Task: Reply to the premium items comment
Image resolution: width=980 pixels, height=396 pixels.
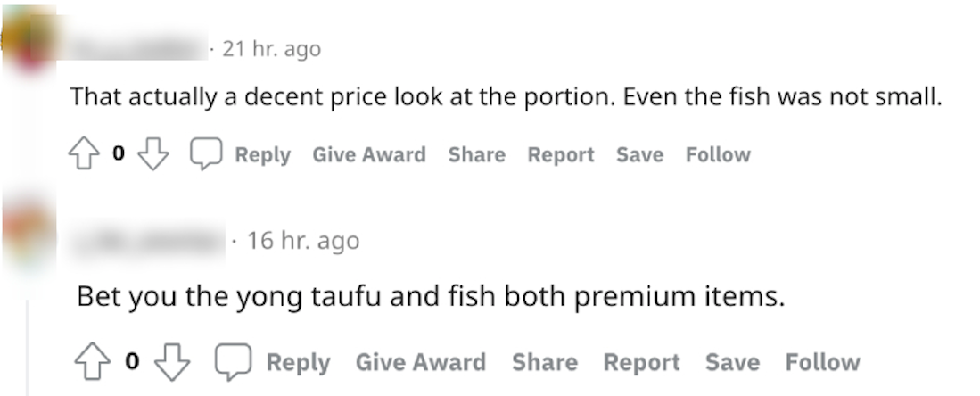Action: click(x=298, y=362)
